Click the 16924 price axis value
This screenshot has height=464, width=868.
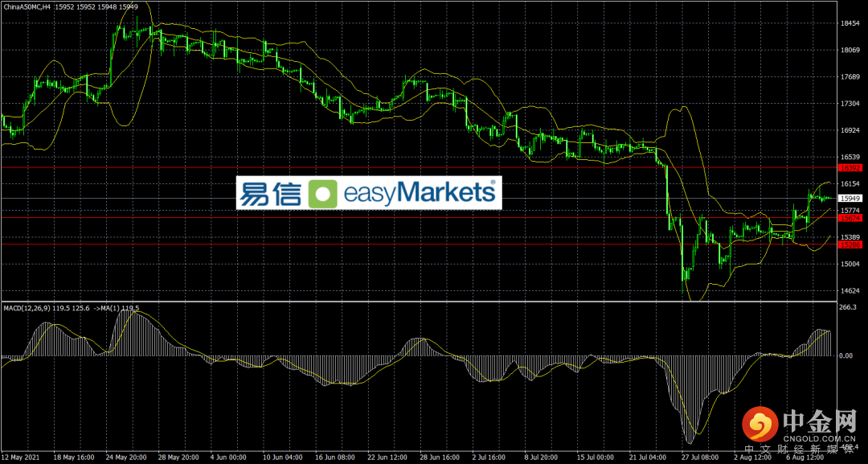coord(850,130)
